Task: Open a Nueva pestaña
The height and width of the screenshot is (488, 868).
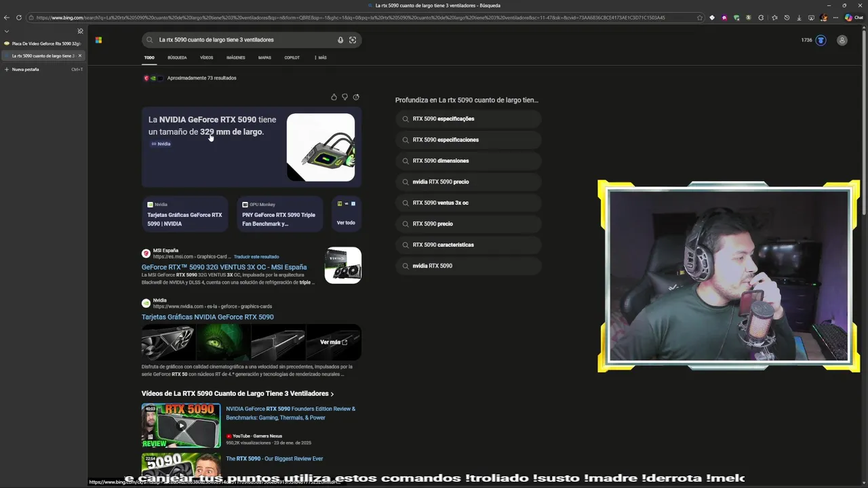Action: [x=43, y=69]
